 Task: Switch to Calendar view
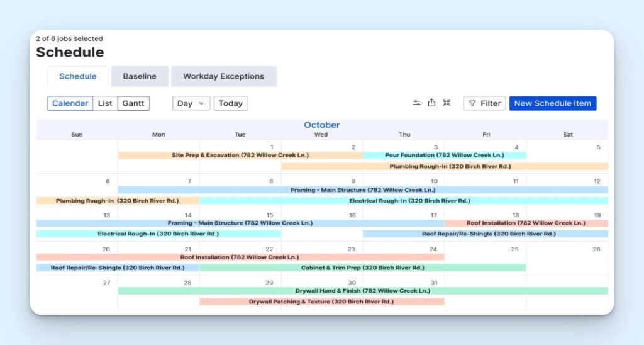pos(70,103)
